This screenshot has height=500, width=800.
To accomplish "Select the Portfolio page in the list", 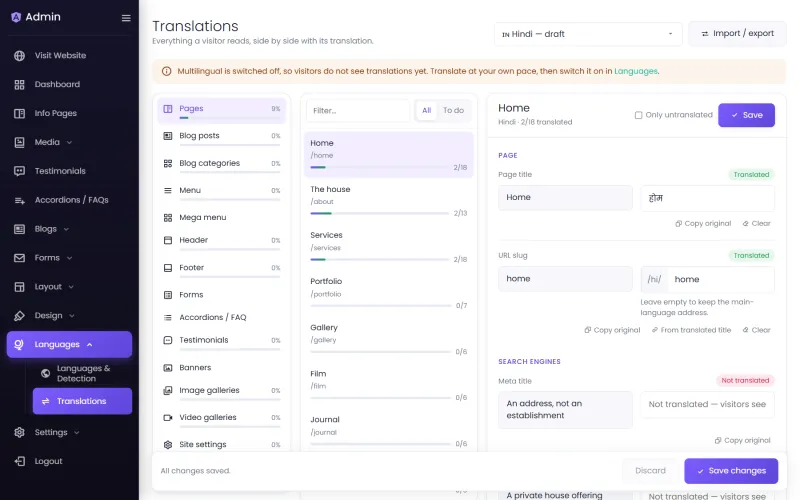I will click(388, 293).
